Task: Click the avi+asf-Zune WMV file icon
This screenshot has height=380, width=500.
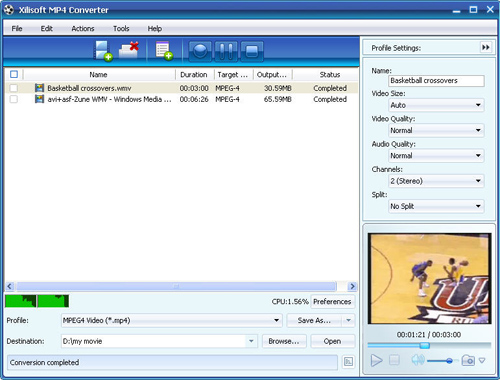Action: (39, 99)
